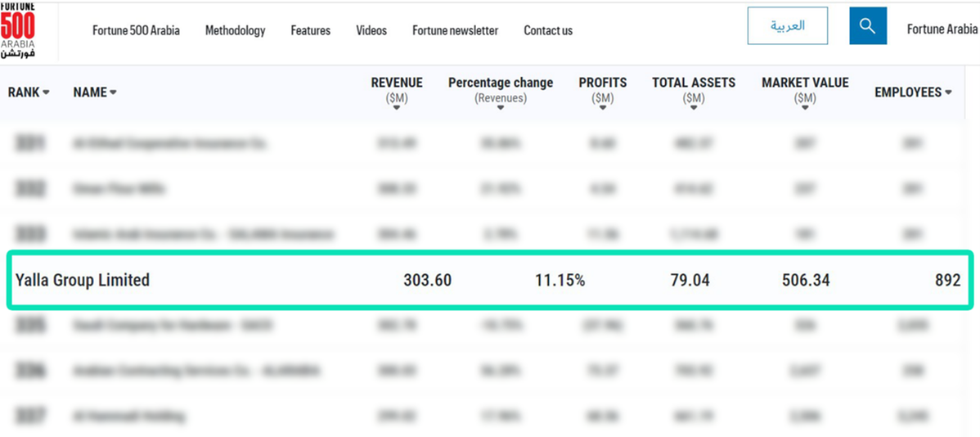Navigate to Videos

(371, 30)
